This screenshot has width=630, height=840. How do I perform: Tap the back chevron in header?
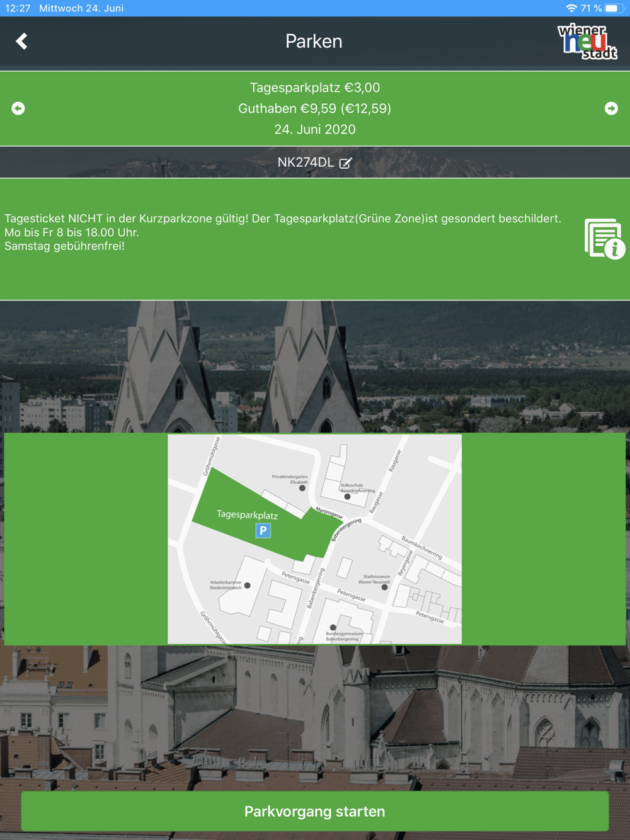pyautogui.click(x=21, y=41)
